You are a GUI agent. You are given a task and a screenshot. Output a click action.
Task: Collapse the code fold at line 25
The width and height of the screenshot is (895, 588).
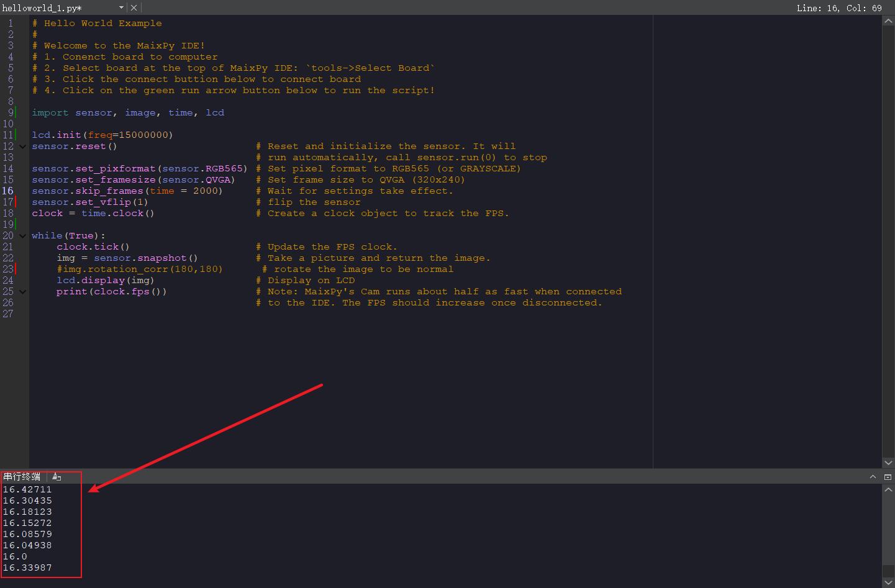click(x=22, y=292)
